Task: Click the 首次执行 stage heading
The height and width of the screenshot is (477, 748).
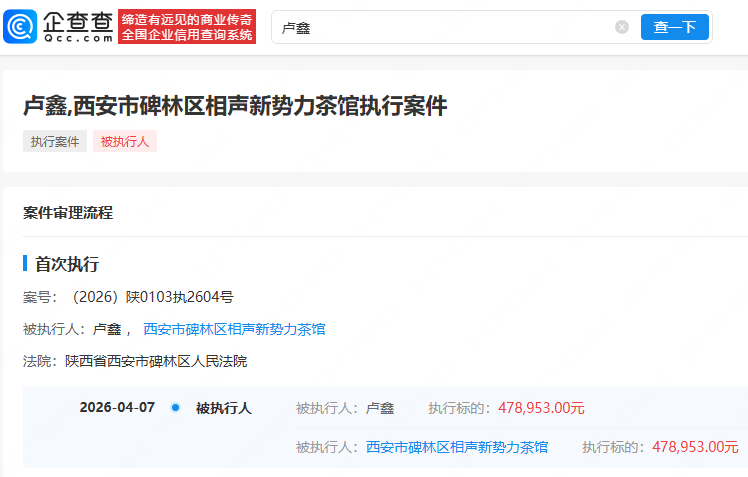Action: tap(67, 264)
